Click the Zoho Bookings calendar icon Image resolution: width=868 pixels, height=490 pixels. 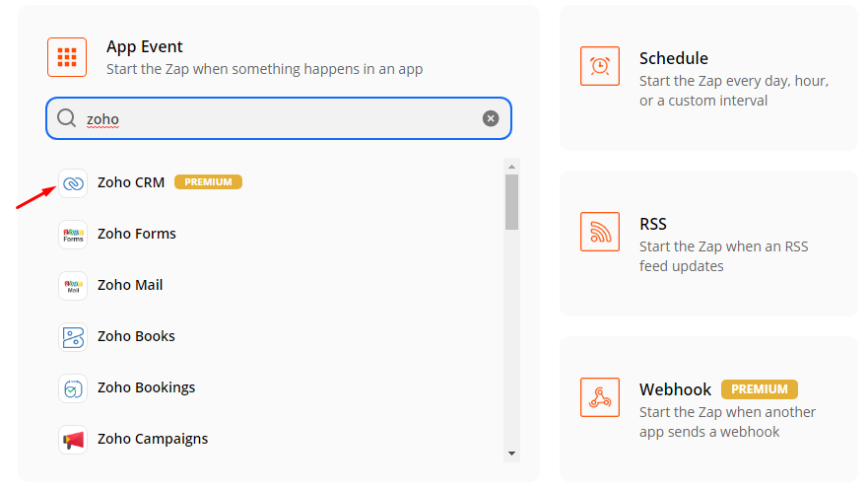pyautogui.click(x=73, y=388)
